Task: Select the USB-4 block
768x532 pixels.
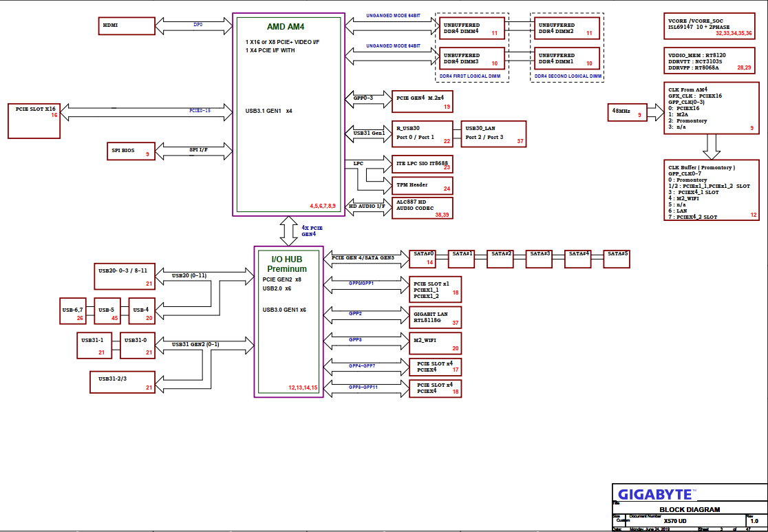Action: (142, 310)
